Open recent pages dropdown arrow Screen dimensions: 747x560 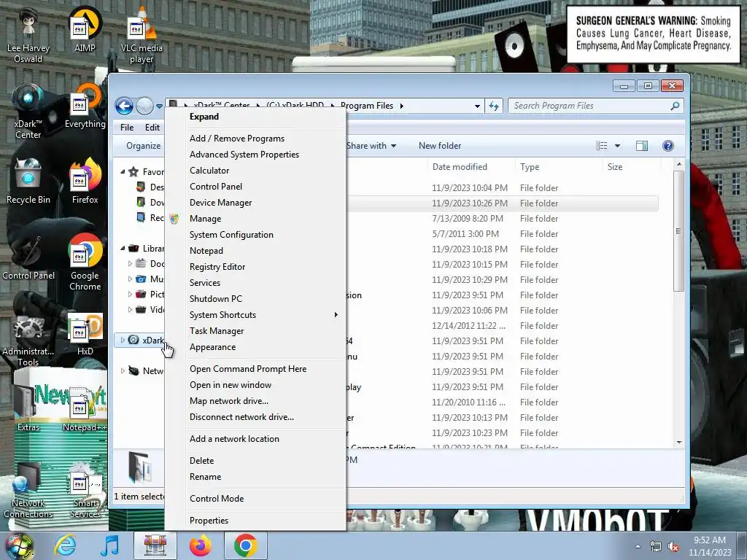[x=158, y=106]
